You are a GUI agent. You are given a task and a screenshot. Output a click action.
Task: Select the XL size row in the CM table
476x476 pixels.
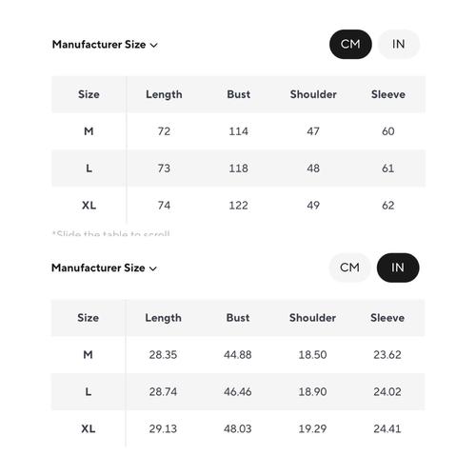point(238,206)
